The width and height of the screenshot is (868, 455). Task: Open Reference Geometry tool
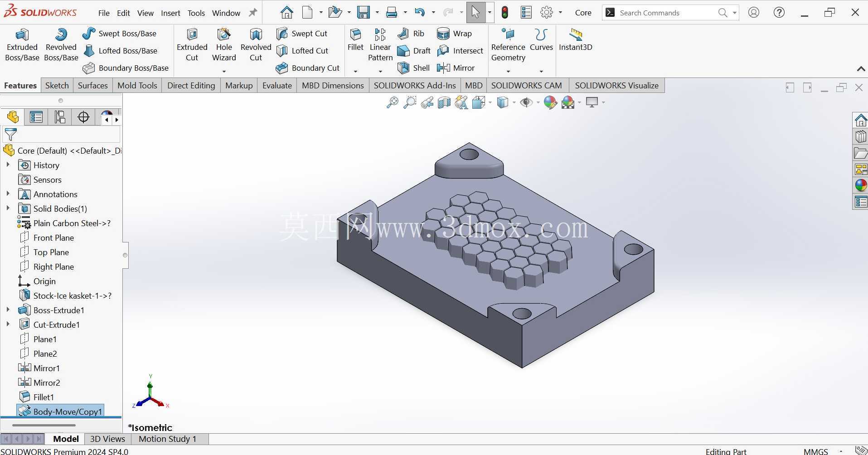pyautogui.click(x=508, y=45)
